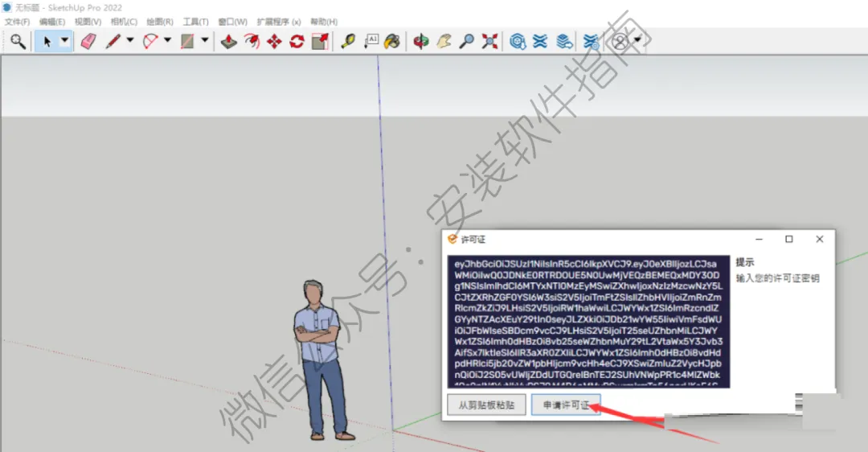Open the Select tool dropdown arrow
The width and height of the screenshot is (868, 452).
coord(65,40)
